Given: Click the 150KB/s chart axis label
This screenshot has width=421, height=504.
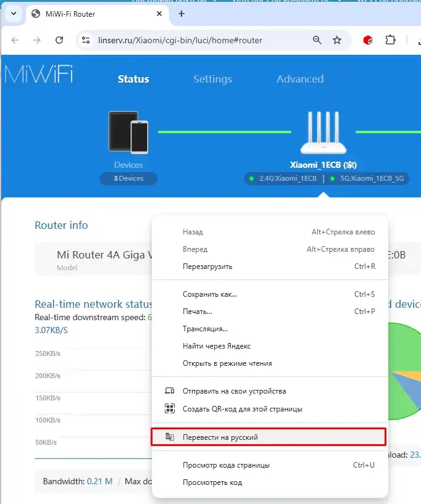Looking at the screenshot, I should tap(48, 398).
